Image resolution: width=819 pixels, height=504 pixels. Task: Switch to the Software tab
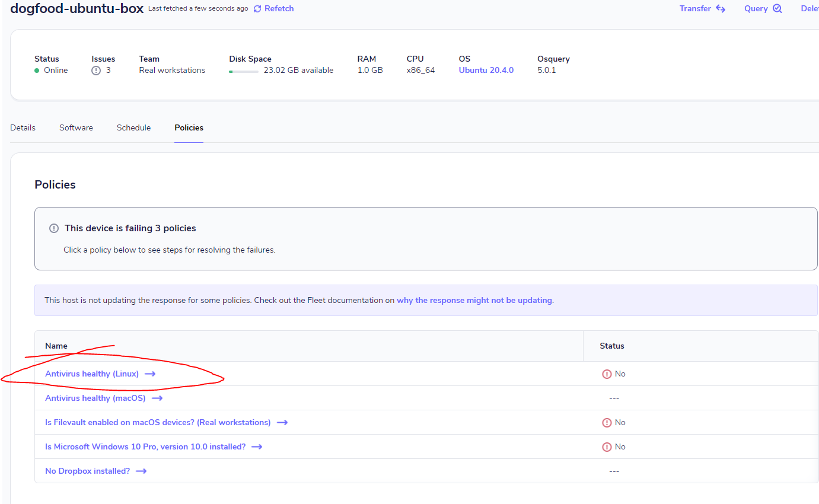76,127
